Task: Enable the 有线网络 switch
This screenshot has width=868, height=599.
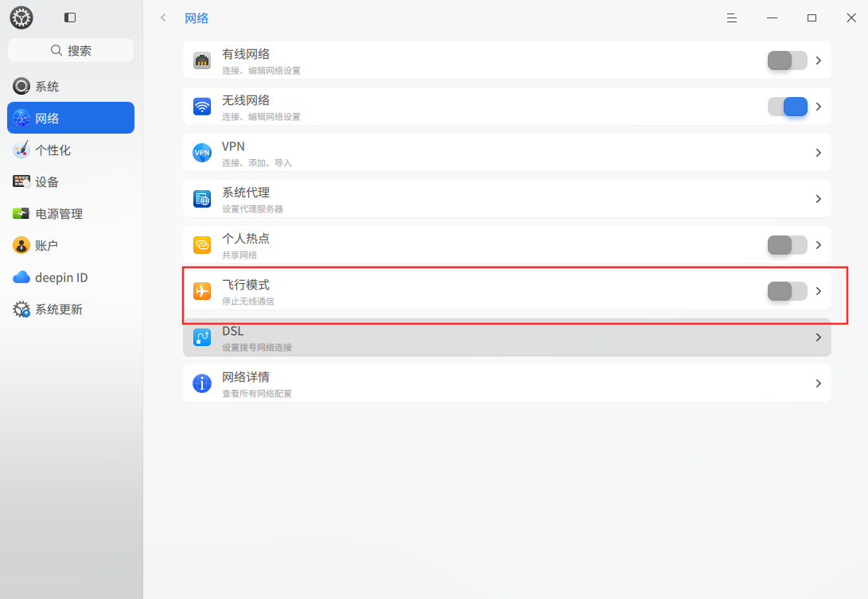Action: [x=787, y=60]
